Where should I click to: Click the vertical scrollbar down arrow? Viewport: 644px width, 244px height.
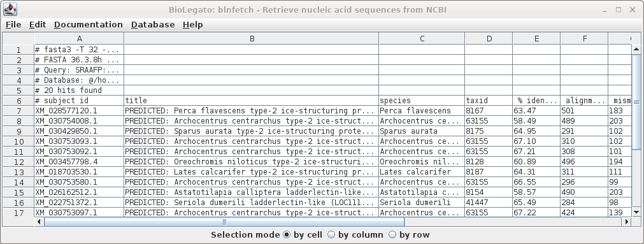coord(636,212)
